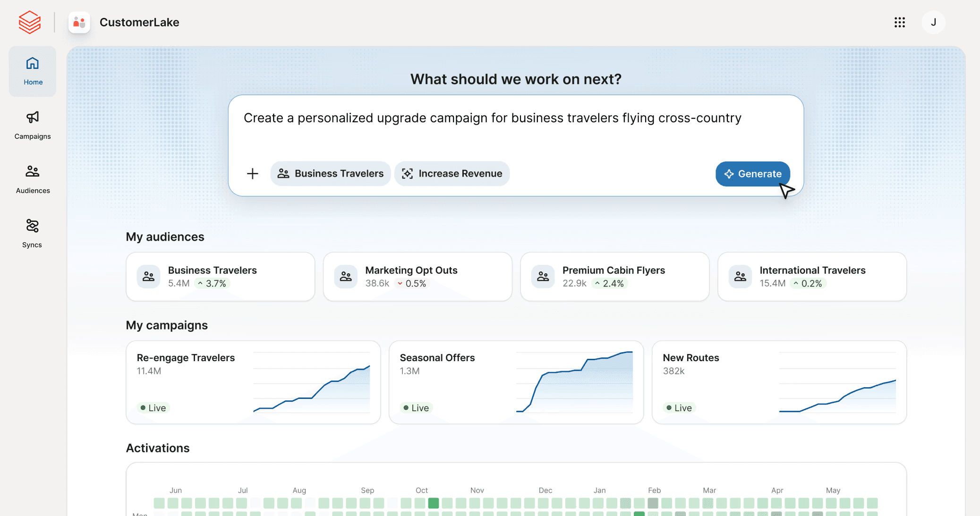Image resolution: width=980 pixels, height=516 pixels.
Task: Open the International Travelers audience card
Action: [812, 277]
